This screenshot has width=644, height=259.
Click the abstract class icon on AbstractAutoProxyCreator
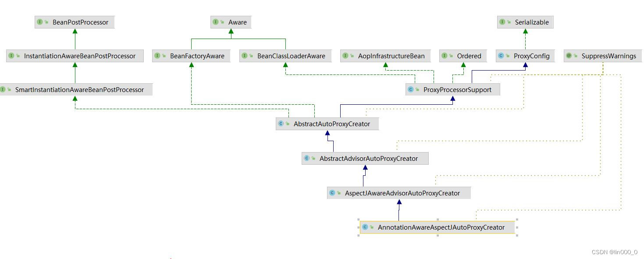click(x=281, y=124)
